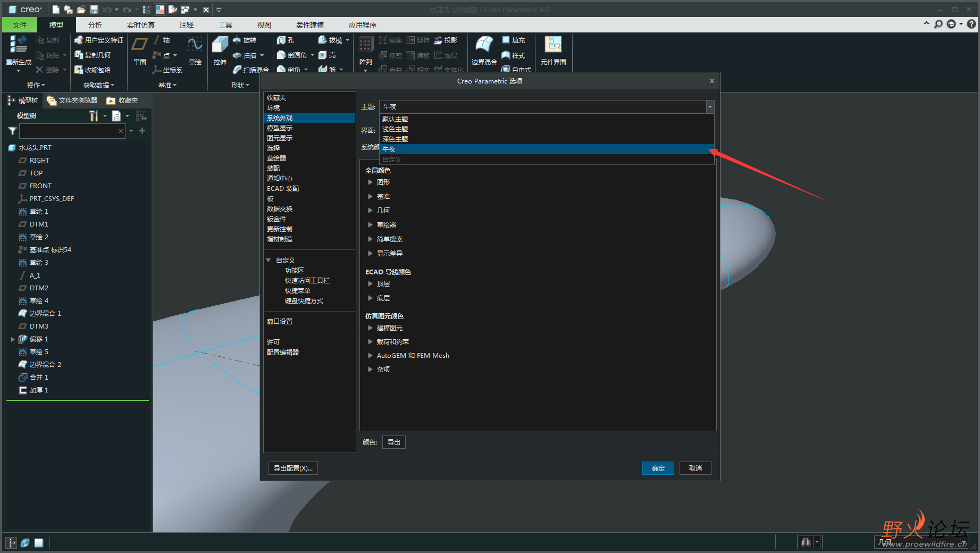Screen dimensions: 980x553
Task: Select 配置编辑器 in options list
Action: [310, 353]
